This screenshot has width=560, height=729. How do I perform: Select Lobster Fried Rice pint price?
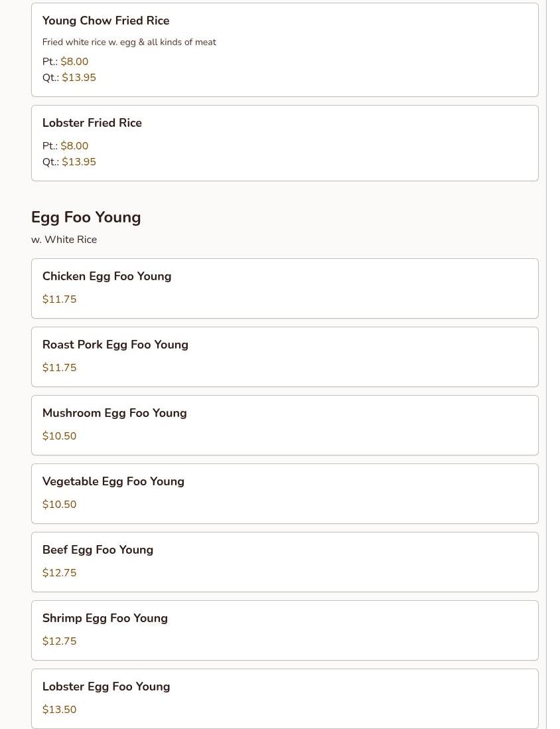[74, 146]
